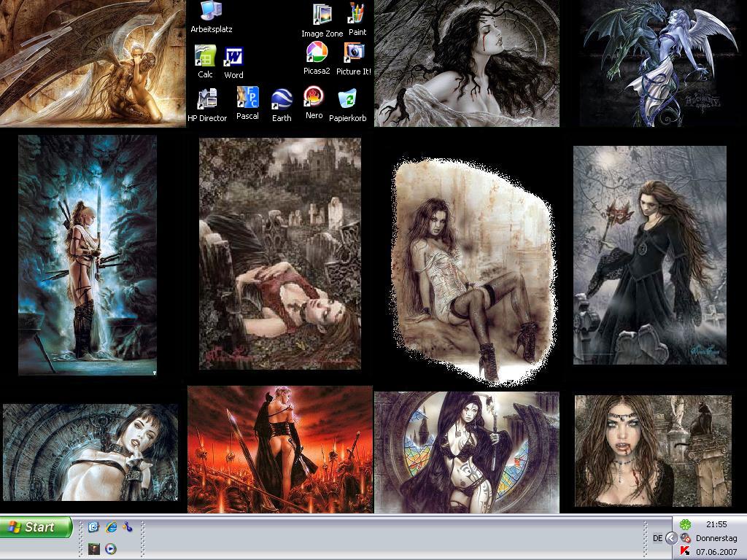Click the Kaspersky tray icon

[684, 551]
